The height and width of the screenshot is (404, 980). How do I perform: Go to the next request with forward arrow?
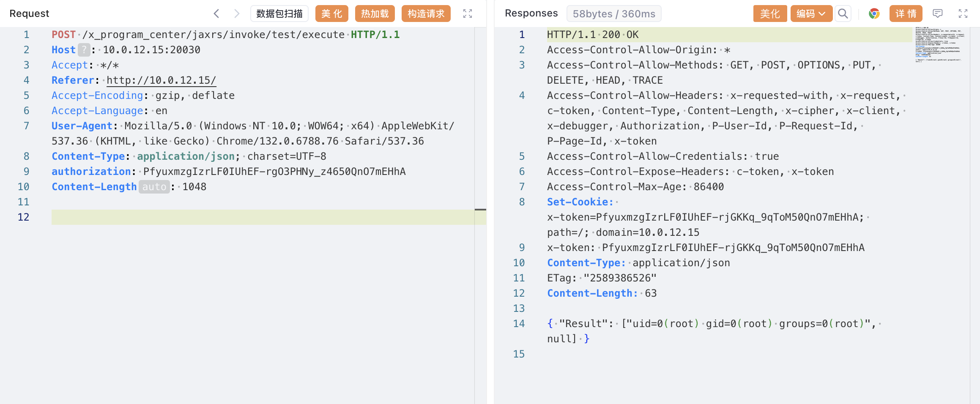pos(237,14)
